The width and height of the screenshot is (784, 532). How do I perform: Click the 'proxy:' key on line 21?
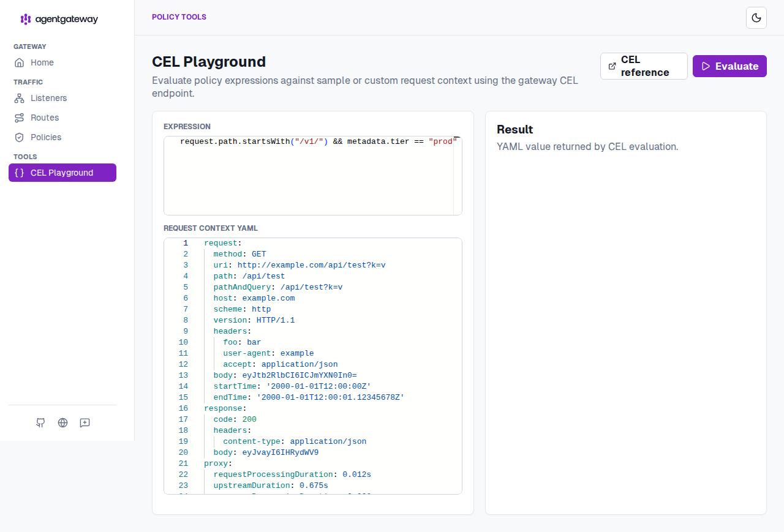click(x=218, y=463)
